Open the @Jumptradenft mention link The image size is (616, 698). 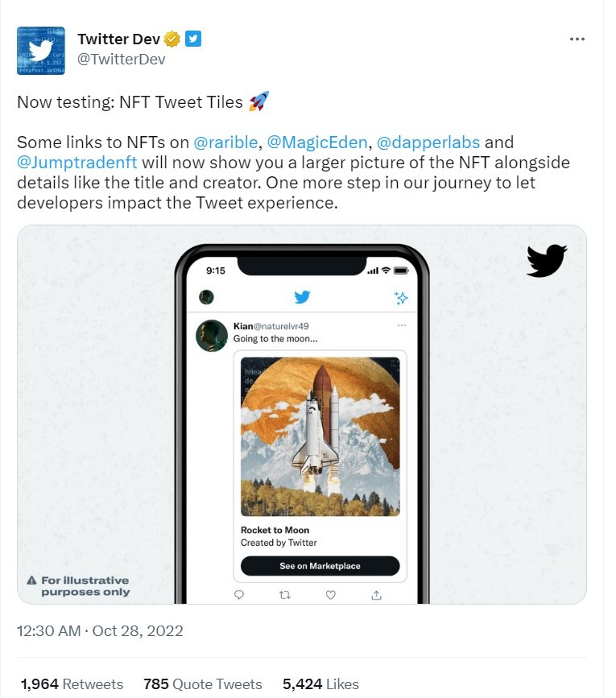(x=77, y=163)
